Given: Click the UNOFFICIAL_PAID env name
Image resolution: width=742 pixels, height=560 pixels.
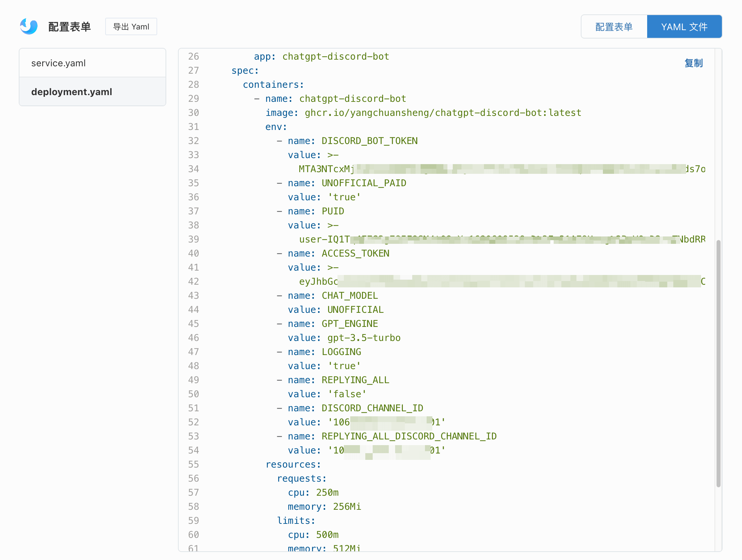Looking at the screenshot, I should (364, 183).
